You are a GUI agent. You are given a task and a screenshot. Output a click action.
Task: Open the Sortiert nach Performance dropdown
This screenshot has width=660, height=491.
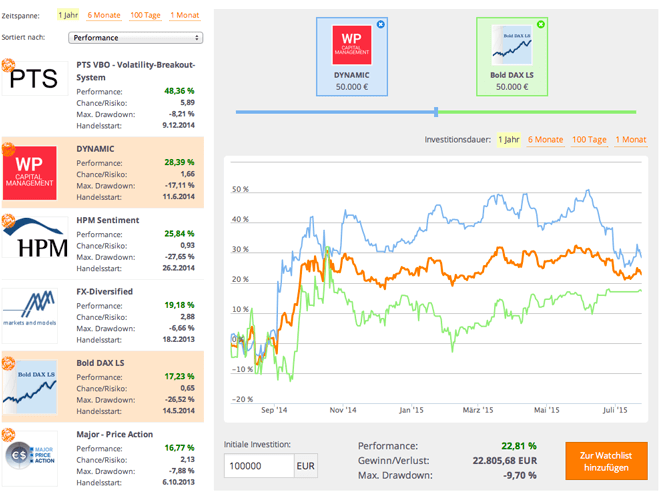[x=136, y=38]
